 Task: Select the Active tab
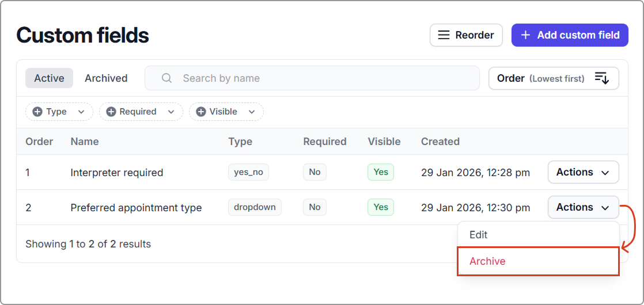coord(49,78)
